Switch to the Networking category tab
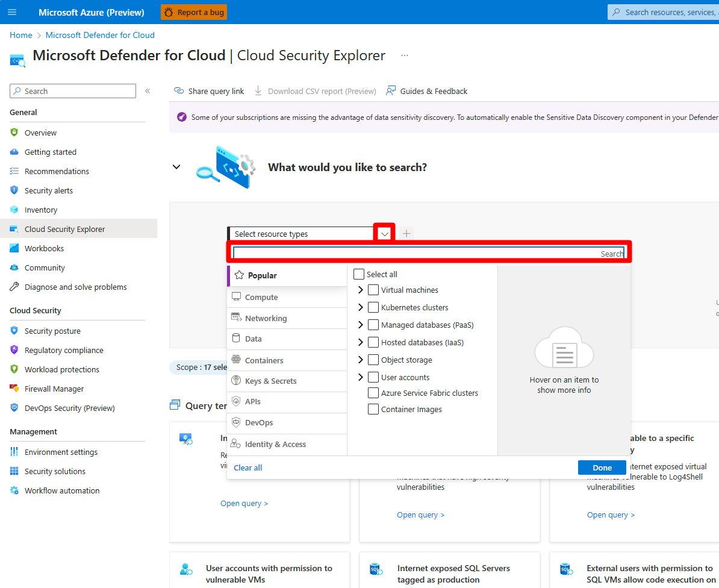This screenshot has width=719, height=588. coord(266,318)
